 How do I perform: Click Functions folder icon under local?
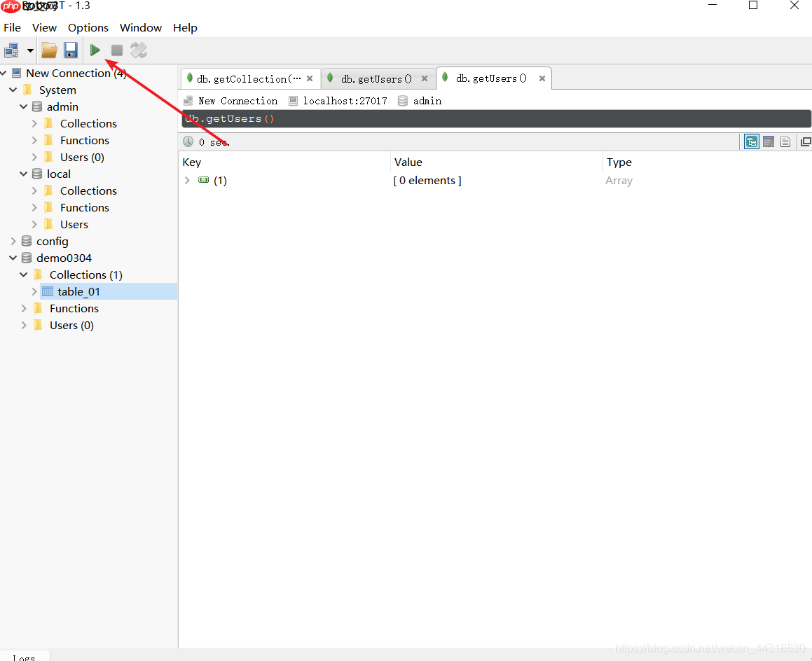(48, 207)
